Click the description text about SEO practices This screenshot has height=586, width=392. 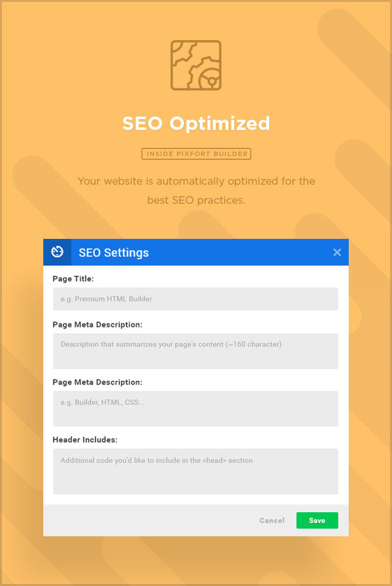click(x=196, y=190)
